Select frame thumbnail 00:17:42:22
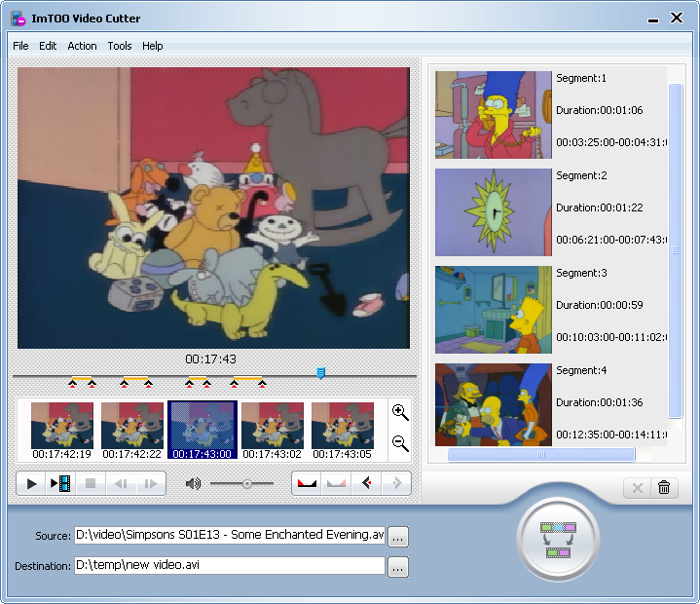Viewport: 700px width, 604px height. pyautogui.click(x=132, y=431)
